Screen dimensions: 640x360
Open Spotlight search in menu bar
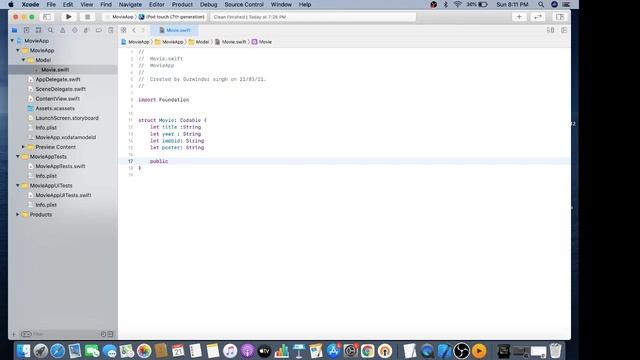pyautogui.click(x=541, y=4)
